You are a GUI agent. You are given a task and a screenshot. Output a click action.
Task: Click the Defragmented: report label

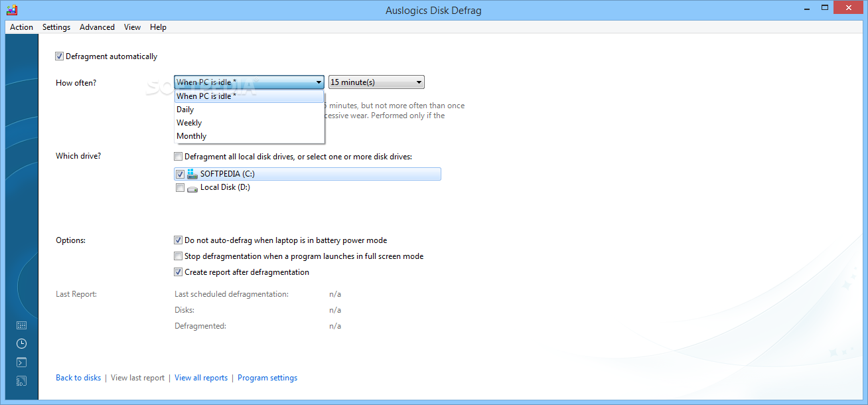click(200, 326)
